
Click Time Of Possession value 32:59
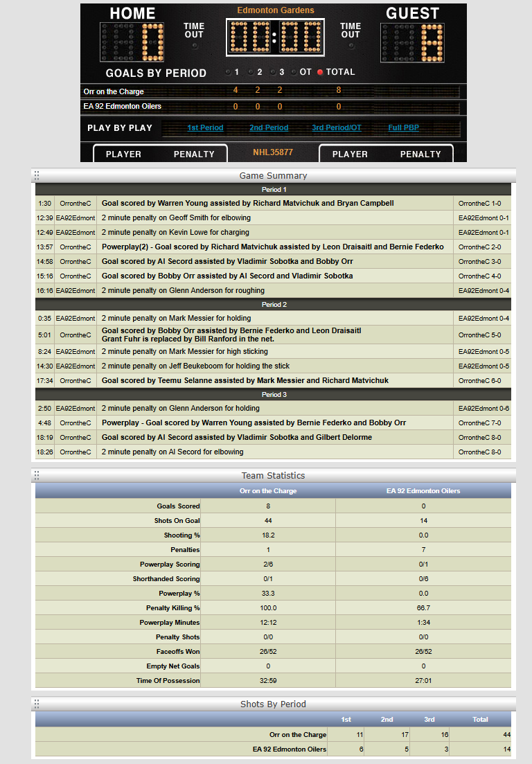pyautogui.click(x=269, y=681)
